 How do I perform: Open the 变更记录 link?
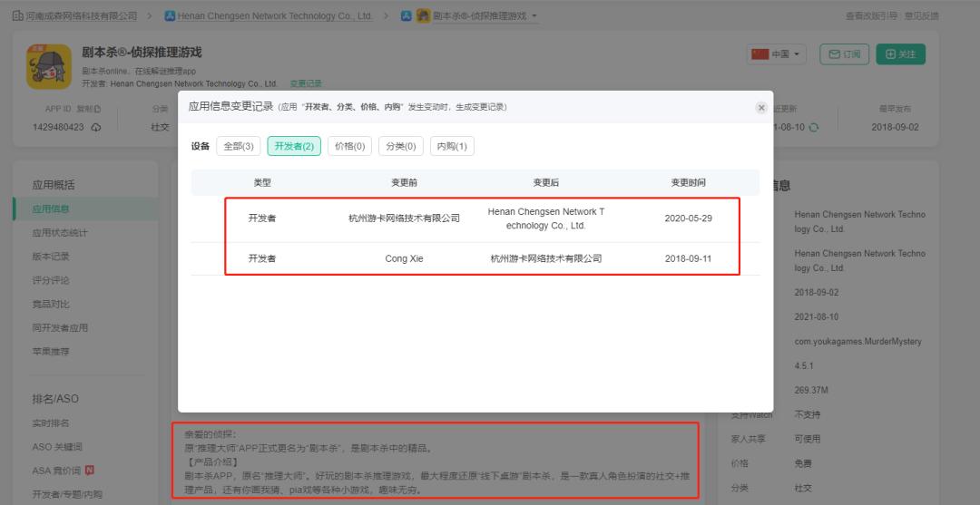click(x=306, y=83)
